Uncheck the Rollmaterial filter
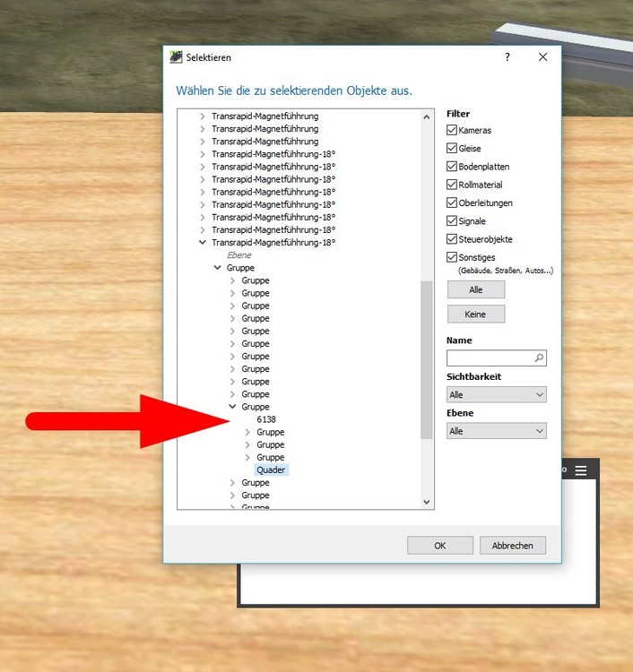Screen dimensions: 633x672 452,185
